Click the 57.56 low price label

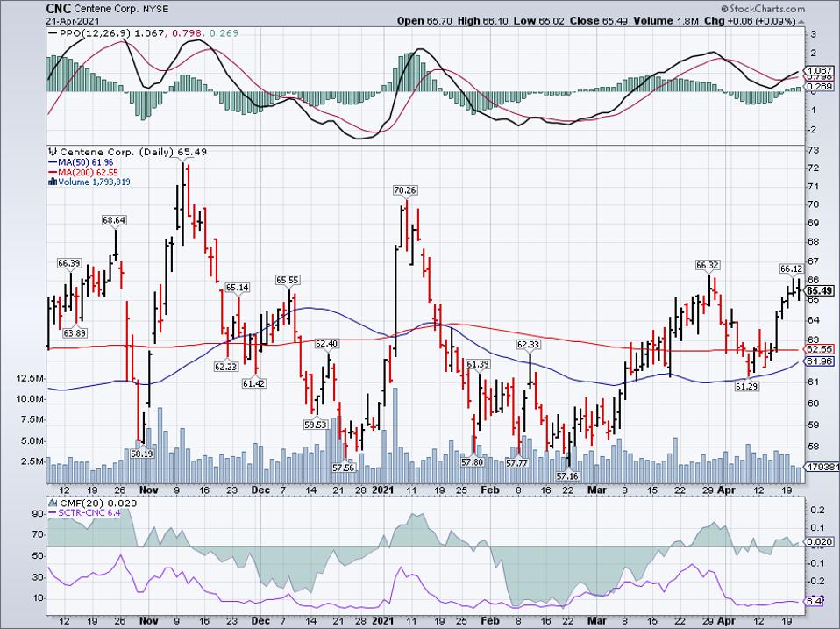pyautogui.click(x=344, y=468)
